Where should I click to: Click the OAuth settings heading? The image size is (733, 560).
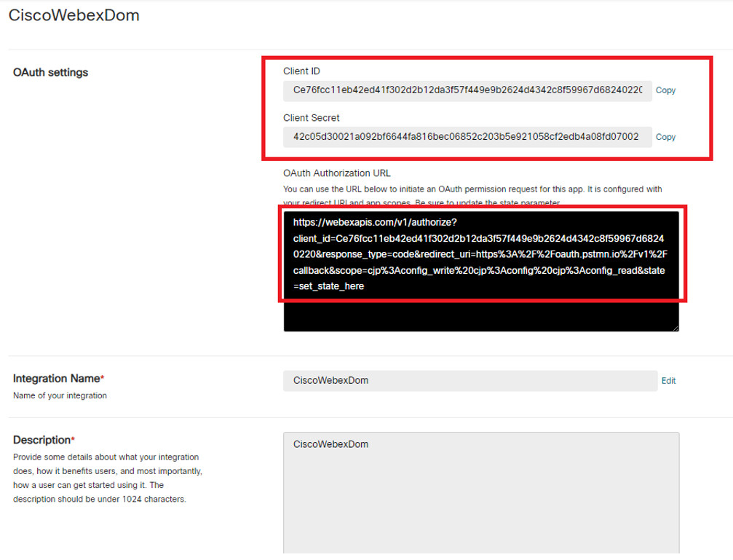(50, 73)
